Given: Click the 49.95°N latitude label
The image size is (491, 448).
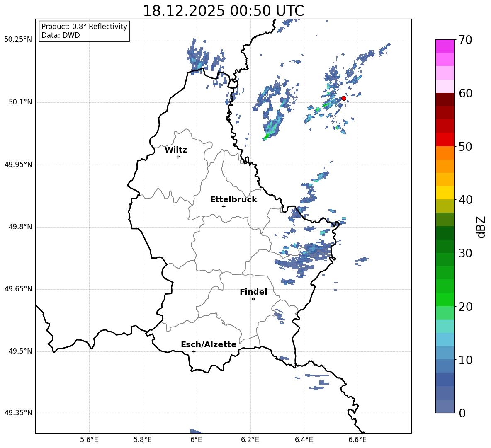Looking at the screenshot, I should [18, 165].
